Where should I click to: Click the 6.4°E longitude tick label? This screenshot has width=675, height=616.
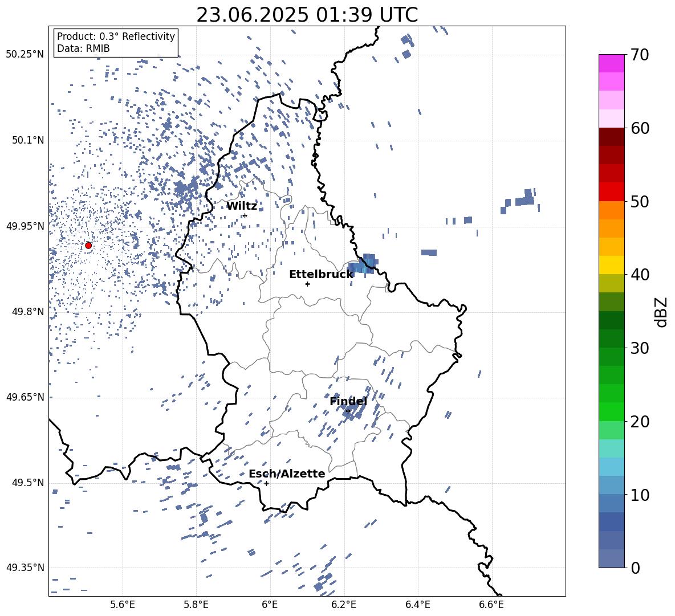coord(417,605)
